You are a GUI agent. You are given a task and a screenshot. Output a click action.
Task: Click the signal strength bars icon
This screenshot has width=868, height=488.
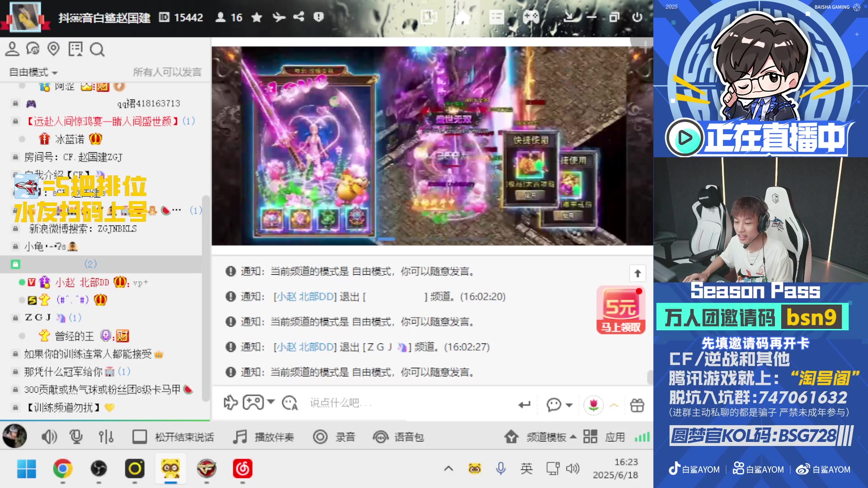click(642, 437)
